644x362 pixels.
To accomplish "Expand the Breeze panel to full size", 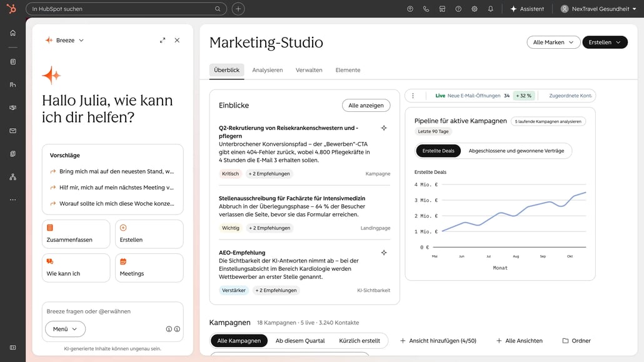I will (163, 40).
